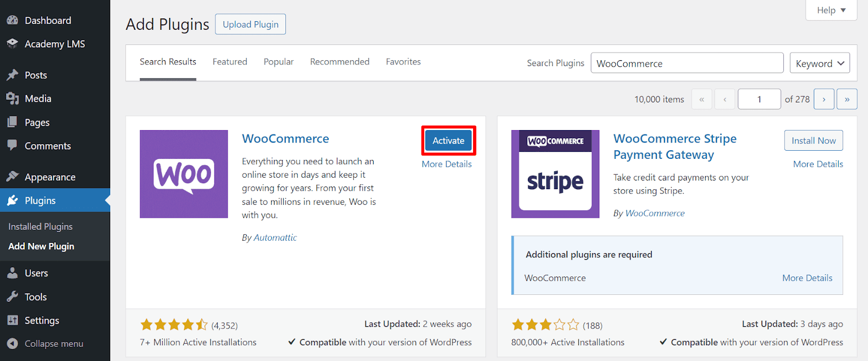Install the WooCommerce Stripe Payment Gateway
The height and width of the screenshot is (361, 868).
coord(813,140)
